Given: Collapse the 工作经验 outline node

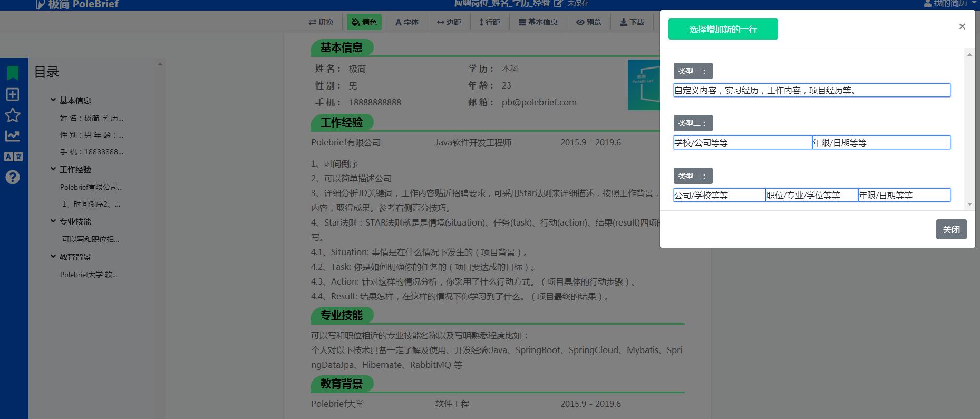Looking at the screenshot, I should click(x=53, y=169).
